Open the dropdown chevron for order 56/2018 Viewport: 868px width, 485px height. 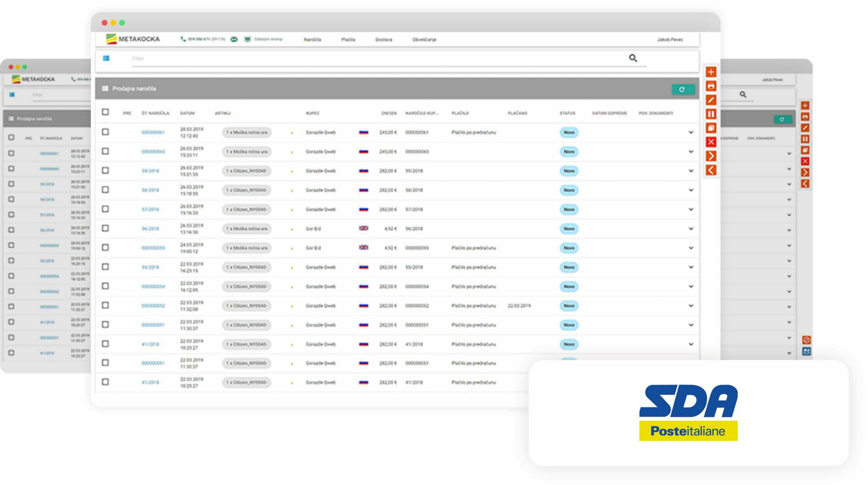pyautogui.click(x=691, y=229)
